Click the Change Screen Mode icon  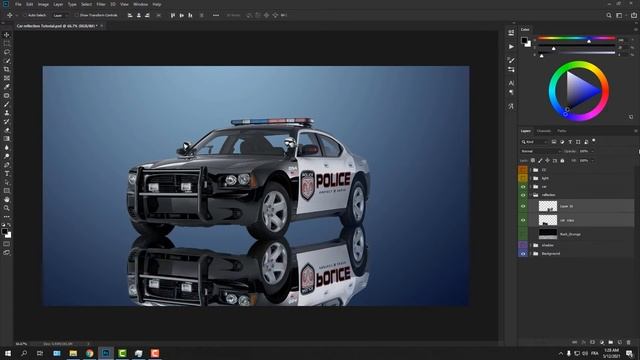coord(7,253)
